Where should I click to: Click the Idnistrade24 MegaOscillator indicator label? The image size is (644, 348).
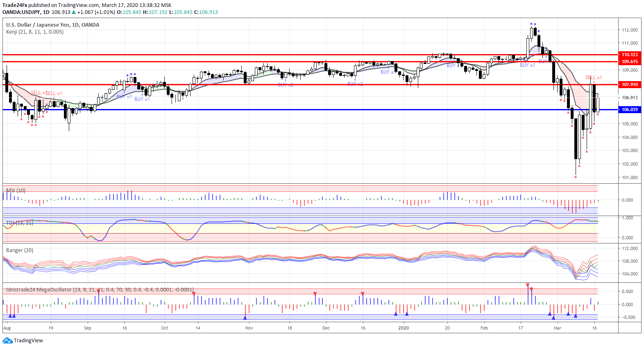(100, 290)
